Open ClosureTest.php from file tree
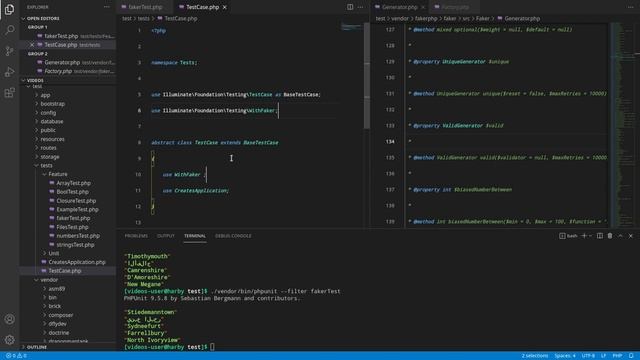The height and width of the screenshot is (360, 640). click(x=76, y=201)
